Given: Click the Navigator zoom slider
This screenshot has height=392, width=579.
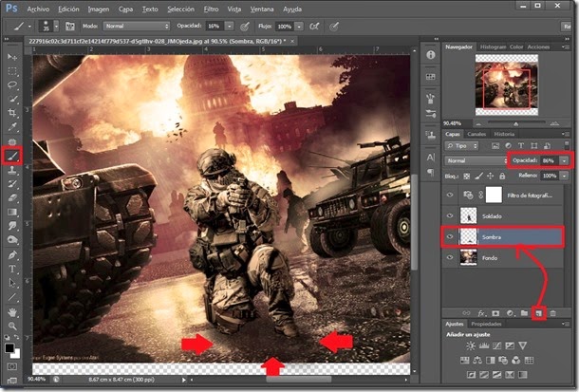Looking at the screenshot, I should (515, 123).
